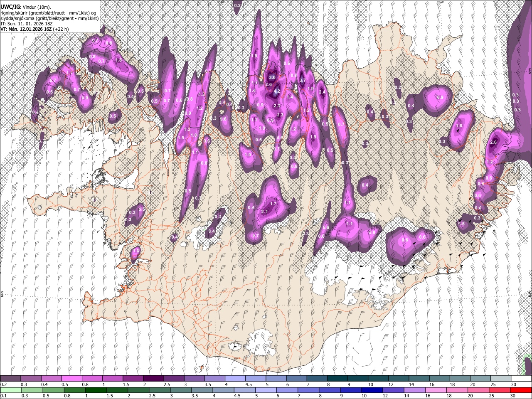Select the 'IT: Sun. 11. 01. 2026 18Z' line
Image resolution: width=532 pixels, height=399 pixels.
pos(26,24)
